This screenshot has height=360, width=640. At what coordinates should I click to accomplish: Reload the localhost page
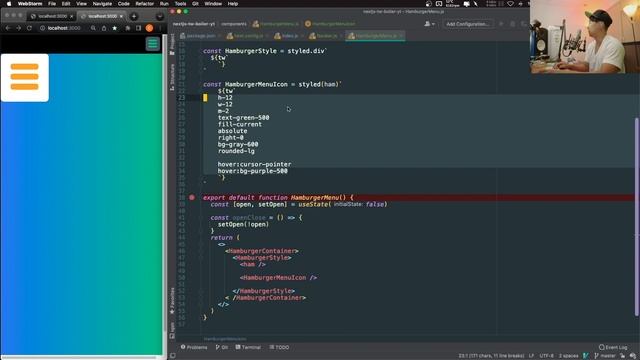(x=29, y=28)
